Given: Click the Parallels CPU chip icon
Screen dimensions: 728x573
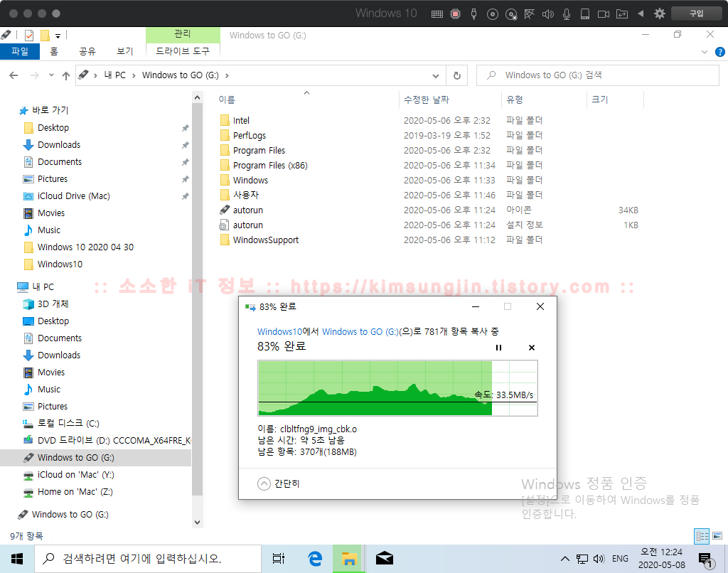Looking at the screenshot, I should 456,14.
